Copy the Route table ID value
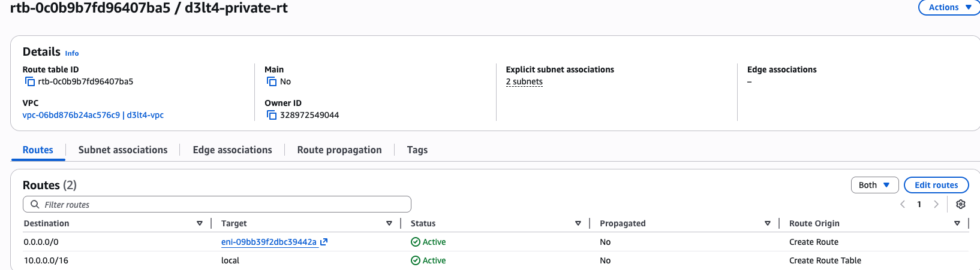 coord(30,81)
